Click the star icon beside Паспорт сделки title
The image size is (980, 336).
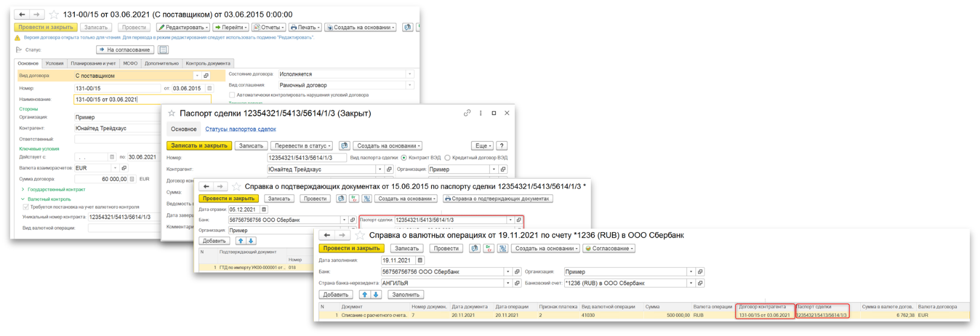[172, 113]
